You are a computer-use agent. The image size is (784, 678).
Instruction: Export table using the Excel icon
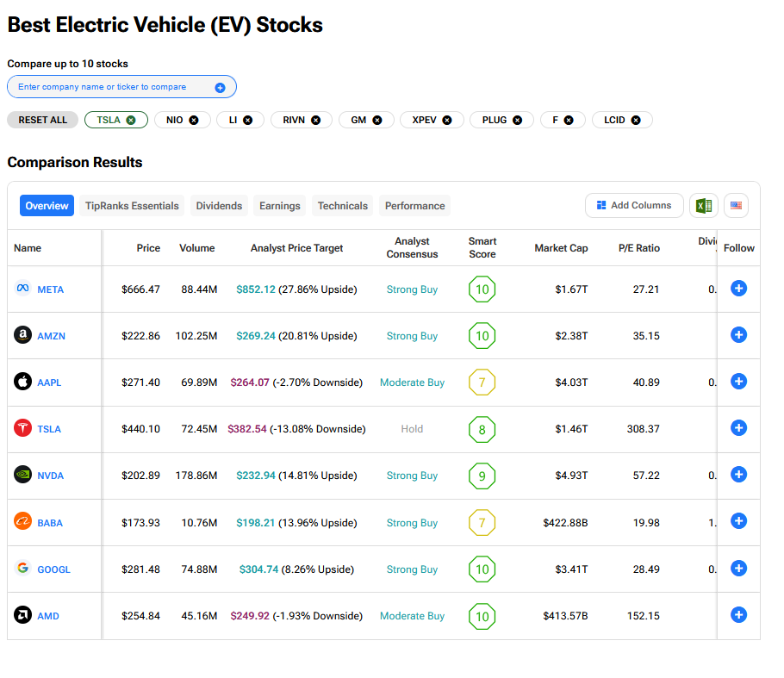pyautogui.click(x=703, y=206)
